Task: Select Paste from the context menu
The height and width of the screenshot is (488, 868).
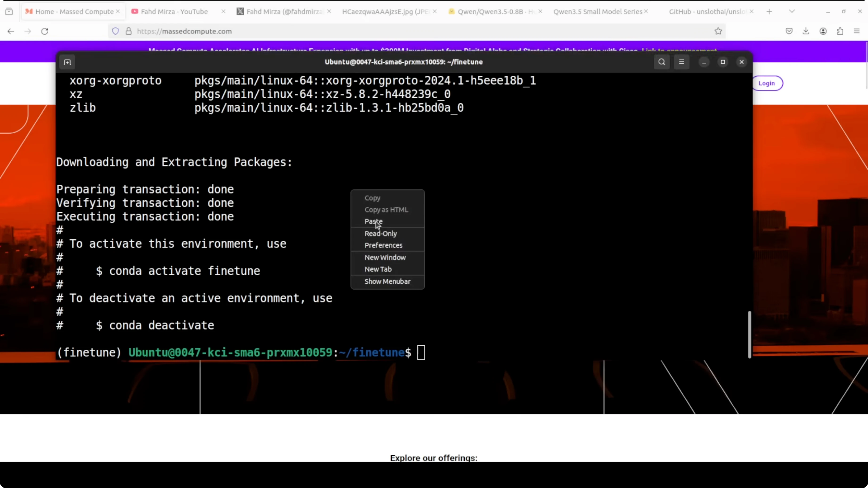Action: click(x=373, y=221)
